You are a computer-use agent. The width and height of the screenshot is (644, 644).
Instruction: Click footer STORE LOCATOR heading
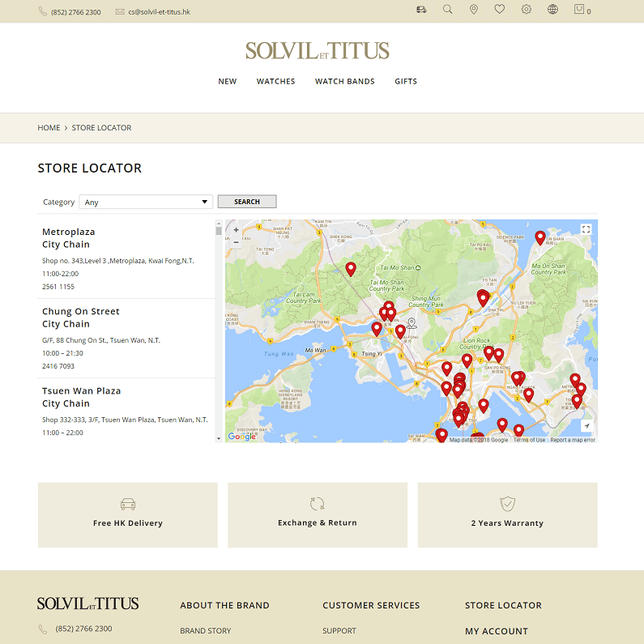click(x=503, y=605)
